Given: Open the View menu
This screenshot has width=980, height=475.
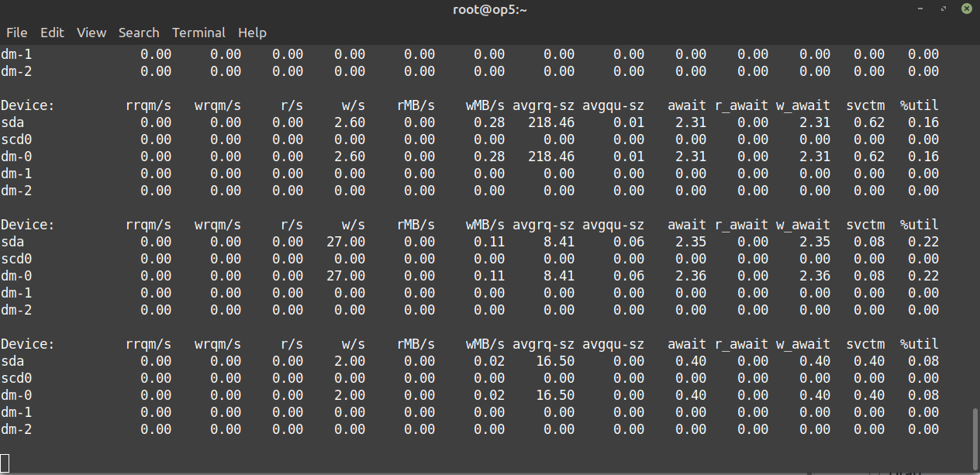Looking at the screenshot, I should pyautogui.click(x=91, y=33).
